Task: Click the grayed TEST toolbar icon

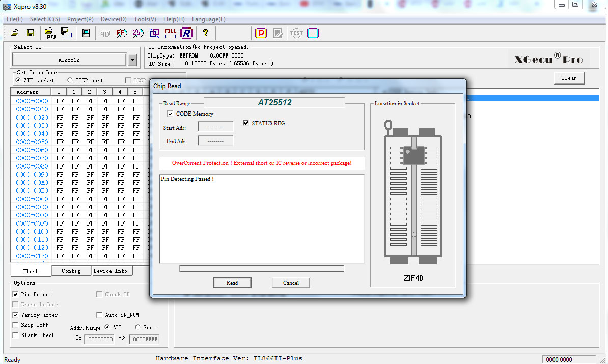Action: pyautogui.click(x=296, y=33)
